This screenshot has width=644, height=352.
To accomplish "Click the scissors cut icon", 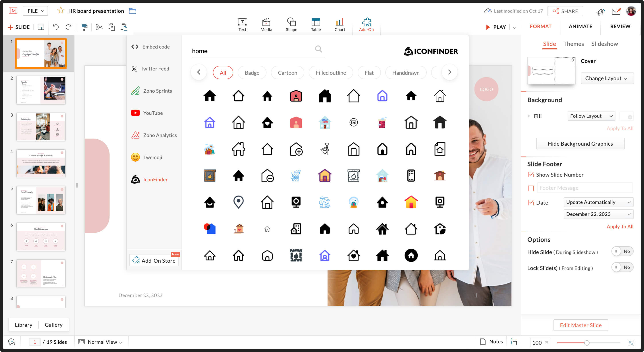I will (99, 27).
